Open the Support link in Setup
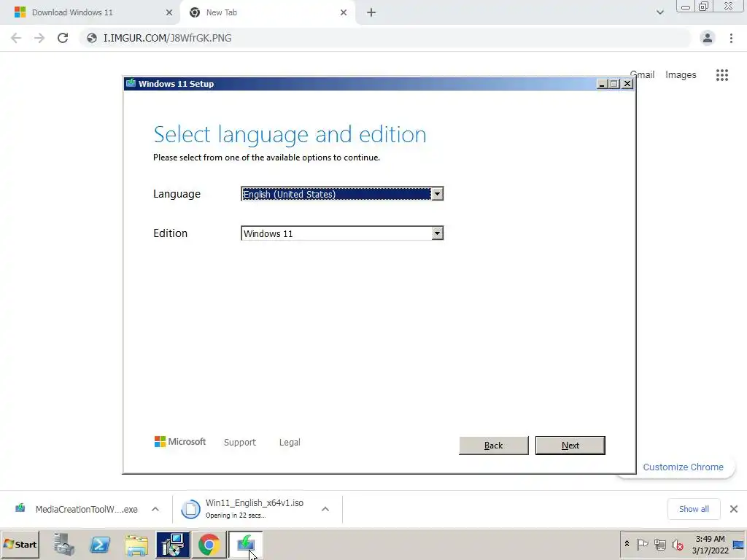 [239, 443]
